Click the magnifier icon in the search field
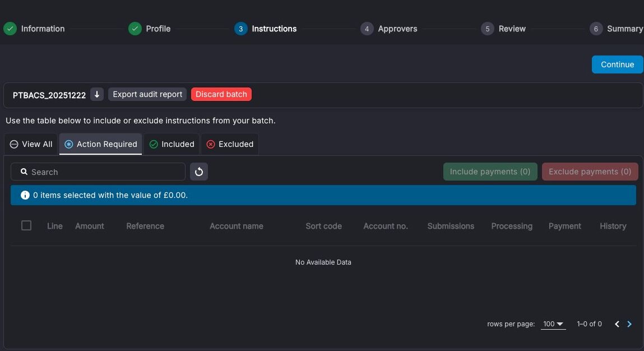Screen dimensions: 644x351 pyautogui.click(x=24, y=172)
